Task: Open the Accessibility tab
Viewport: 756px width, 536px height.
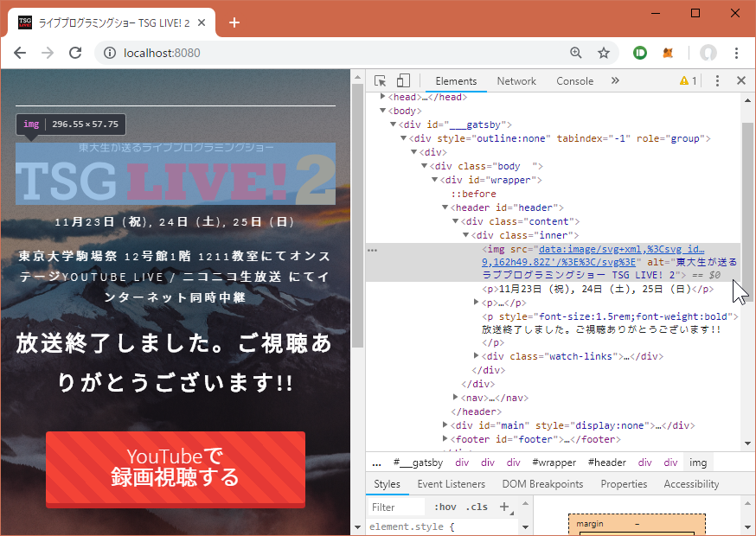Action: 691,484
